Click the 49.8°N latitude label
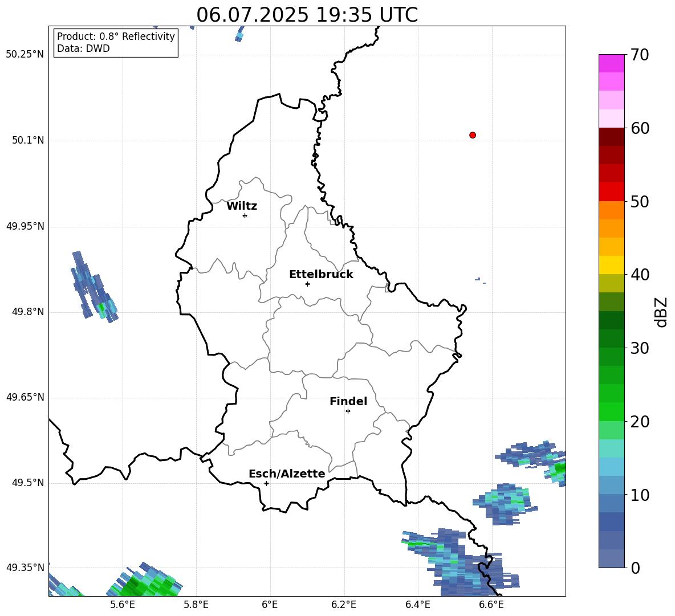This screenshot has height=616, width=675. point(28,312)
